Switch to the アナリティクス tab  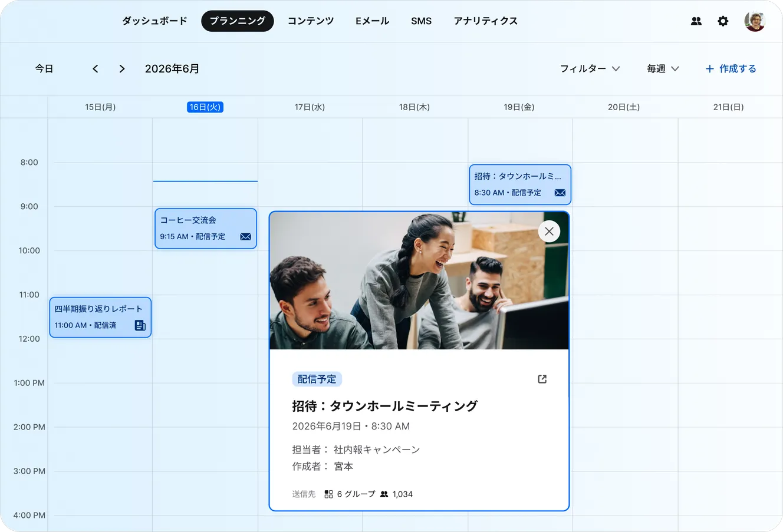486,21
